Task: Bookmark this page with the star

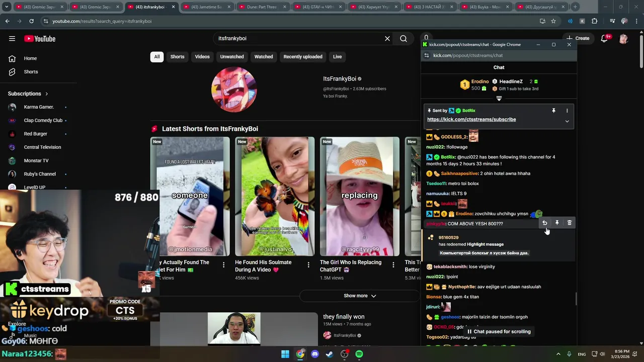Action: [553, 21]
